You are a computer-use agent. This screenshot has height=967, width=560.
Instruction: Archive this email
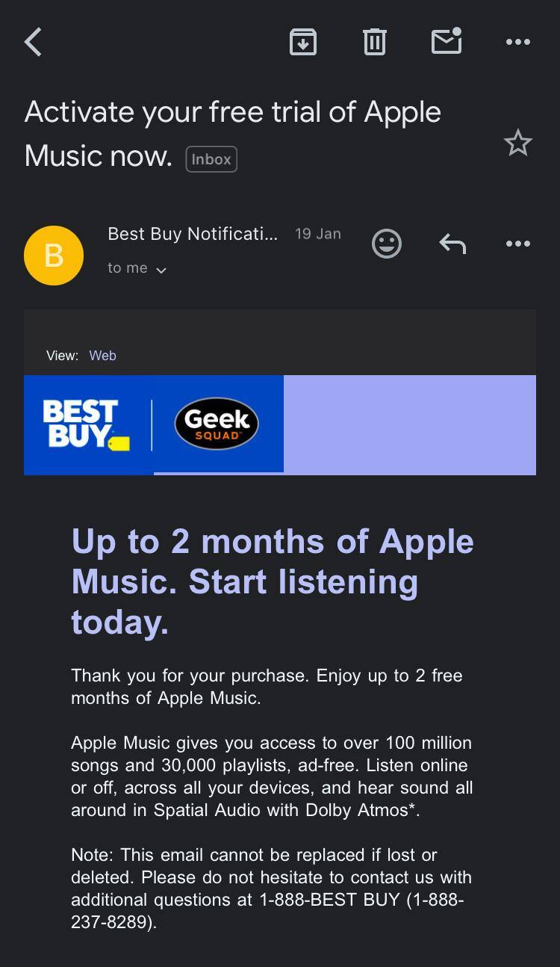pos(302,42)
